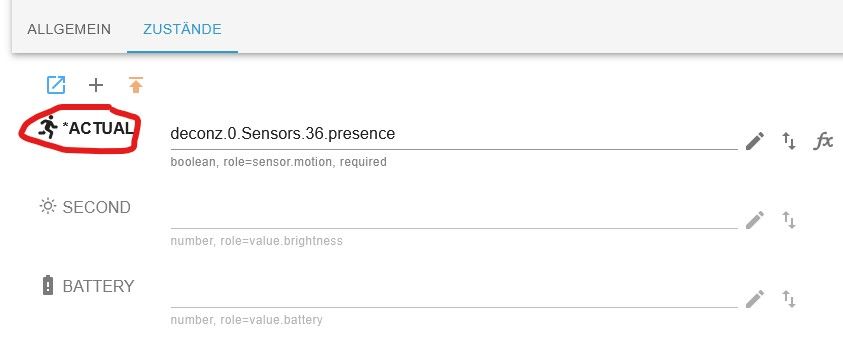Click the empty SECOND brightness input field
Screen dimensions: 843x360
(x=454, y=214)
